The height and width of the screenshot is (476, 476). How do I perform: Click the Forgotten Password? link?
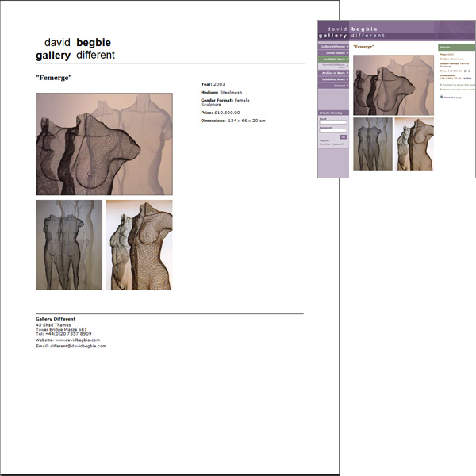[x=332, y=144]
